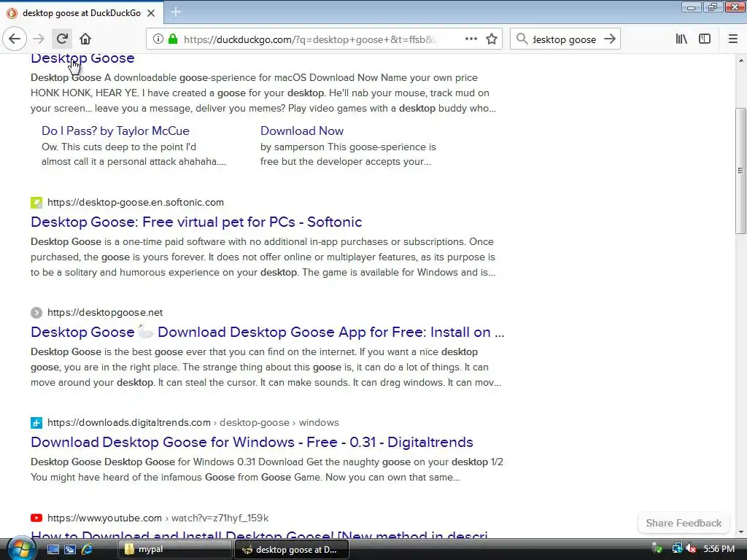This screenshot has height=560, width=747.
Task: Open Download Desktop Goose App for Free link
Action: [x=267, y=332]
